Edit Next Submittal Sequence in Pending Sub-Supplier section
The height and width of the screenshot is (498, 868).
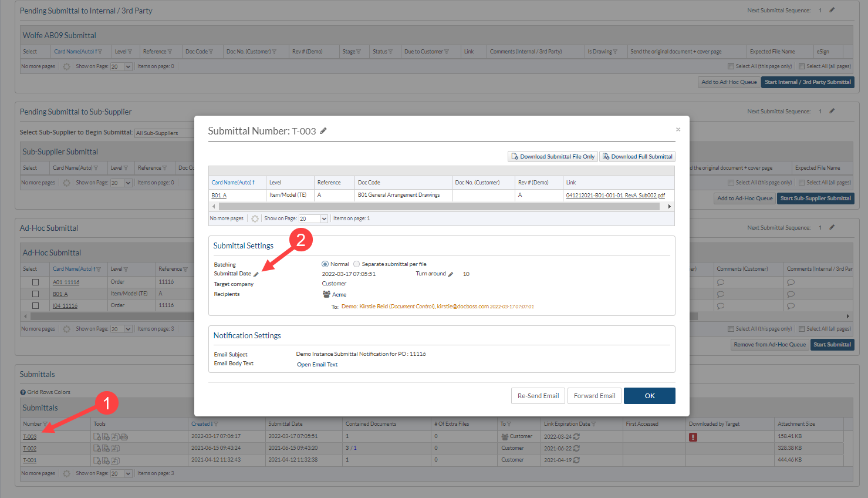[x=832, y=111]
